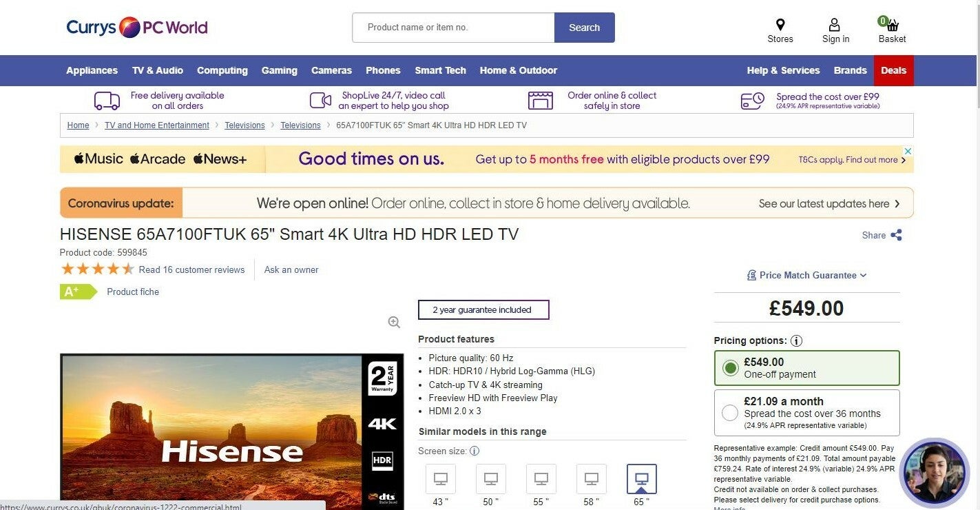Click the ad choices icon on Apple banner
The image size is (980, 510).
[x=908, y=151]
